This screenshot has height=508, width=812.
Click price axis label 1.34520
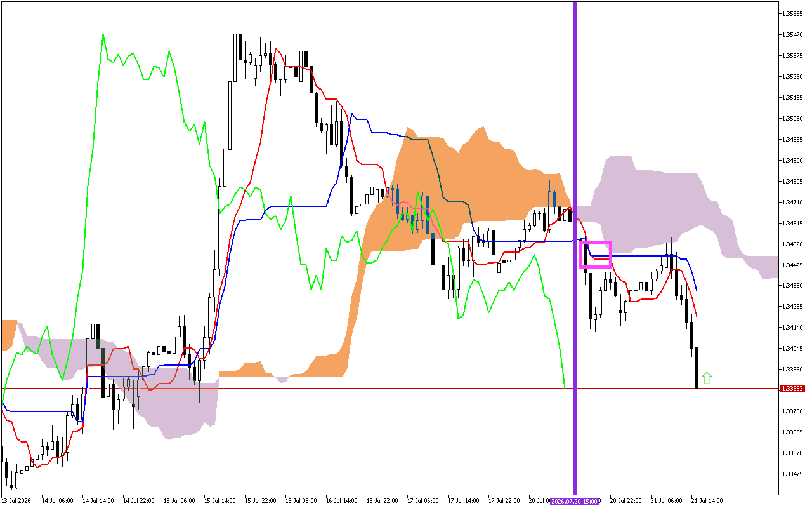(793, 244)
